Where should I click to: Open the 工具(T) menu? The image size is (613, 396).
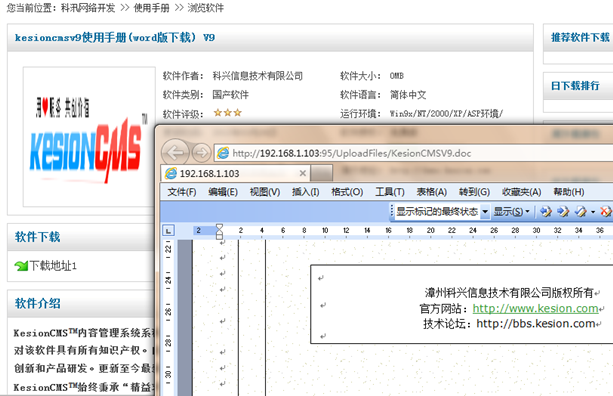[390, 192]
